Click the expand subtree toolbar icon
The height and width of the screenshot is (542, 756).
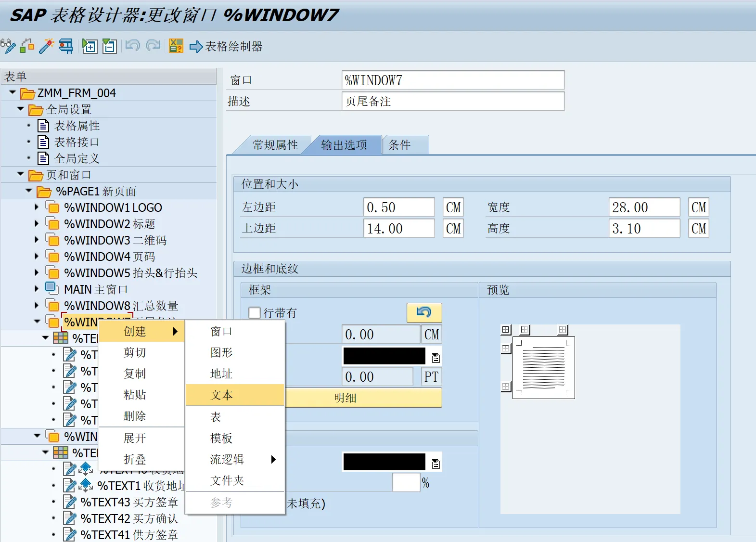tap(90, 46)
